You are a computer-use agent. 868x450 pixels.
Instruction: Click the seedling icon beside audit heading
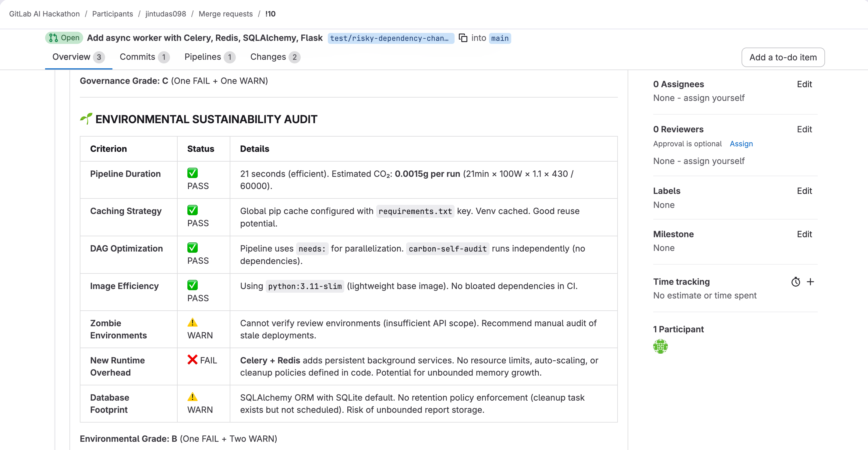(x=86, y=119)
